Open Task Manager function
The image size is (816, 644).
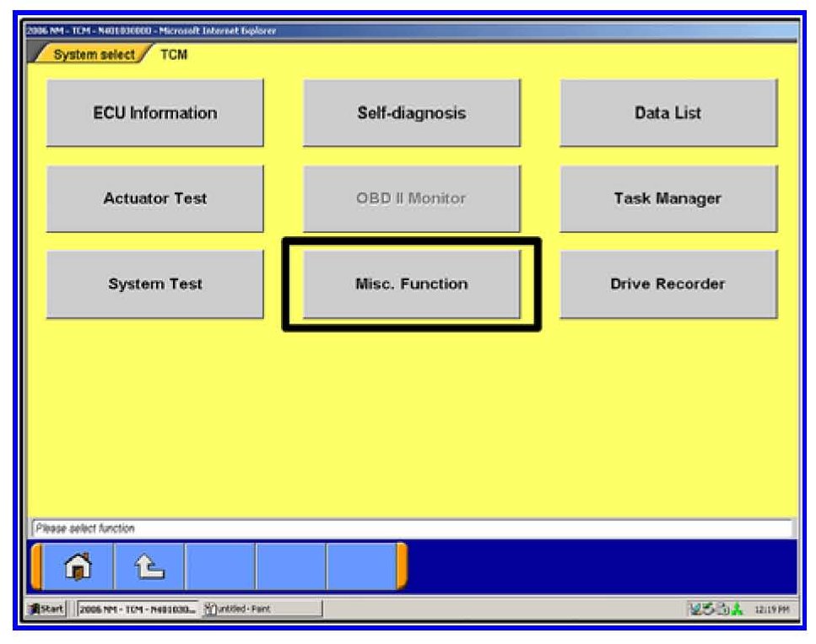tap(667, 198)
